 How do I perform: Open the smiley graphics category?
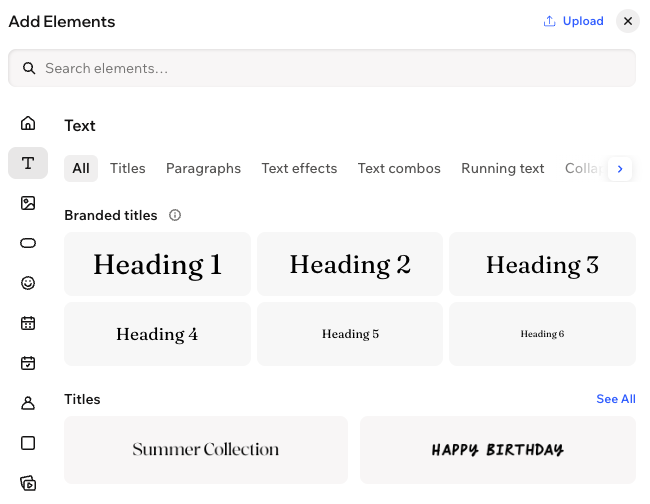click(x=28, y=283)
